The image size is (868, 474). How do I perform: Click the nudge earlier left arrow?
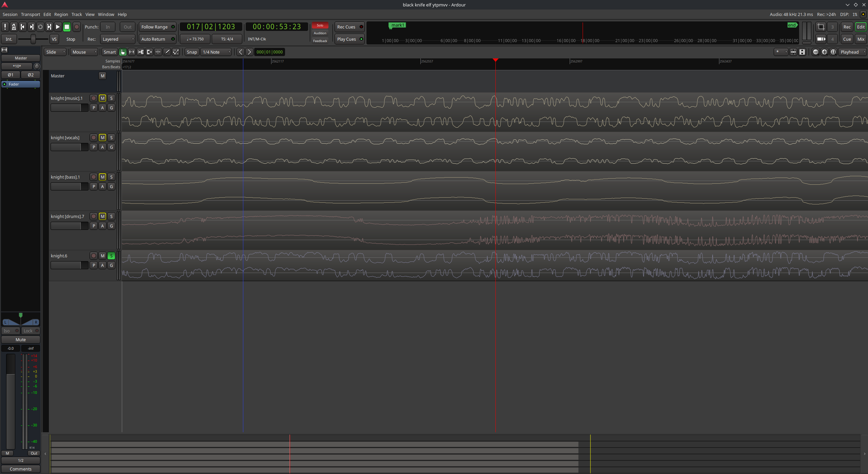click(241, 52)
